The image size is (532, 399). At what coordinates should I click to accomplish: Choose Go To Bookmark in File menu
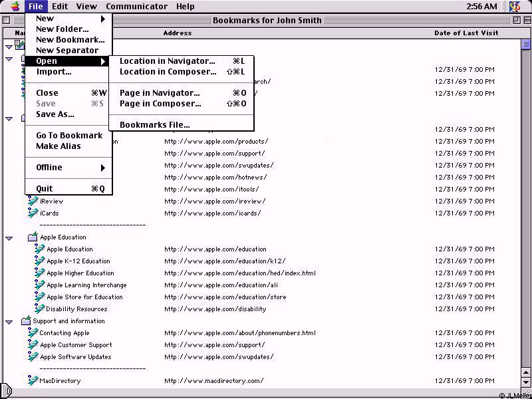pos(69,136)
